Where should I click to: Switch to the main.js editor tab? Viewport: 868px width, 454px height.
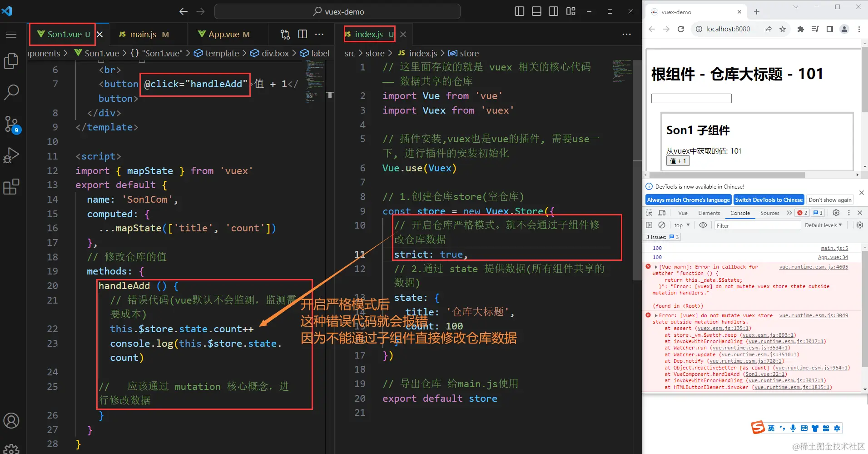coord(144,34)
